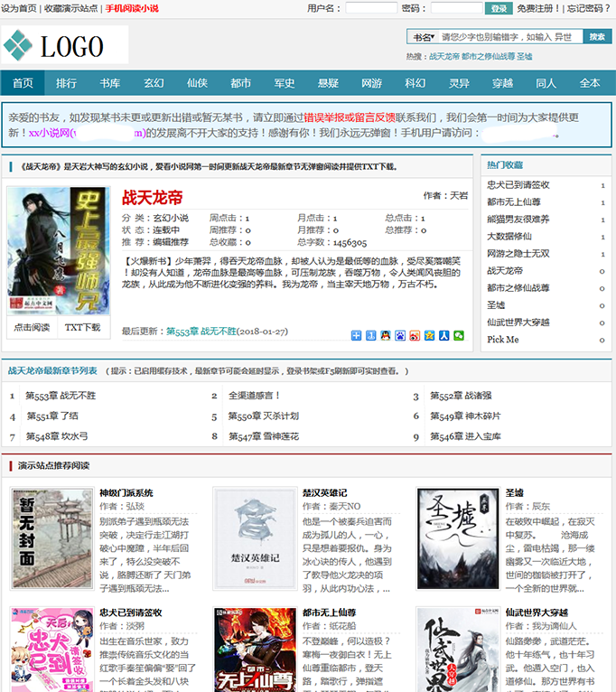Share to Sina Weibo icon
This screenshot has width=616, height=692.
click(x=415, y=335)
